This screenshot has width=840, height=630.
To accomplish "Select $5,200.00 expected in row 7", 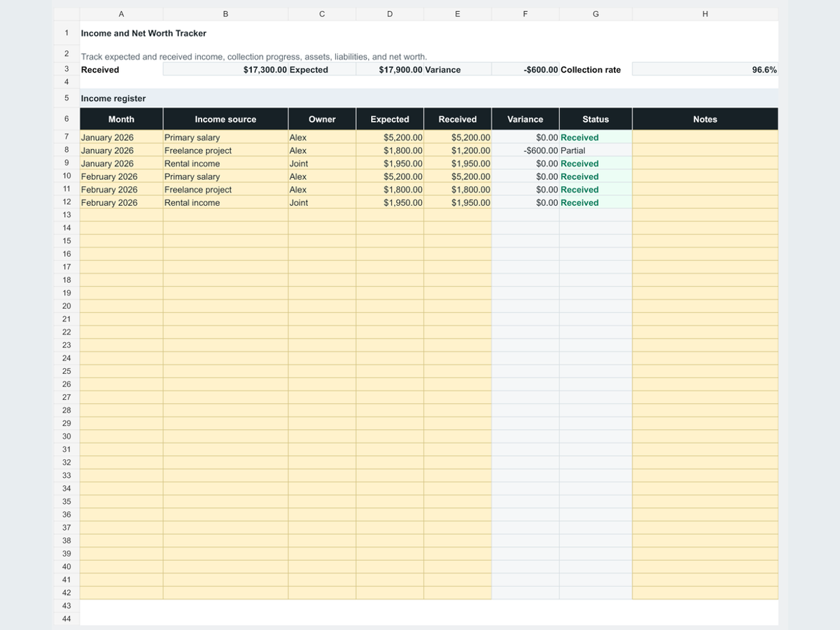I will (390, 137).
